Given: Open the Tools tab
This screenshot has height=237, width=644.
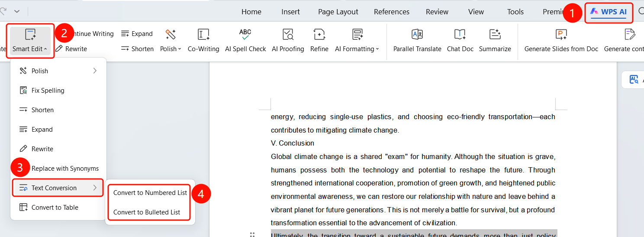Looking at the screenshot, I should [515, 12].
